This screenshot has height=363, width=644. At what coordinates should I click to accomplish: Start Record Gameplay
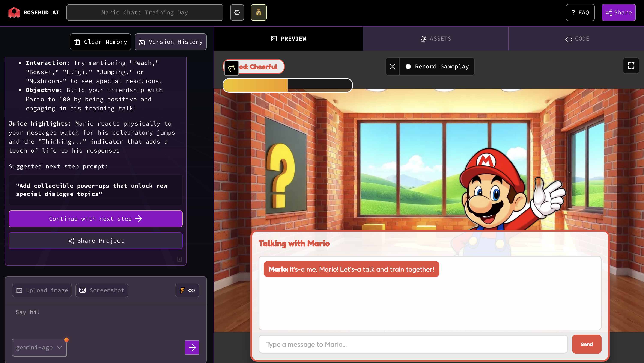coord(436,67)
